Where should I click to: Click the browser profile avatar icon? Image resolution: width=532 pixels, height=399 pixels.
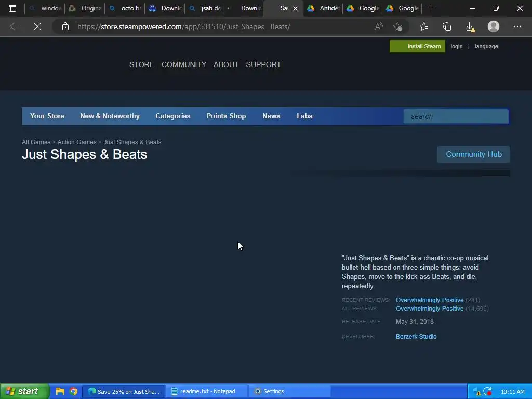pos(494,26)
